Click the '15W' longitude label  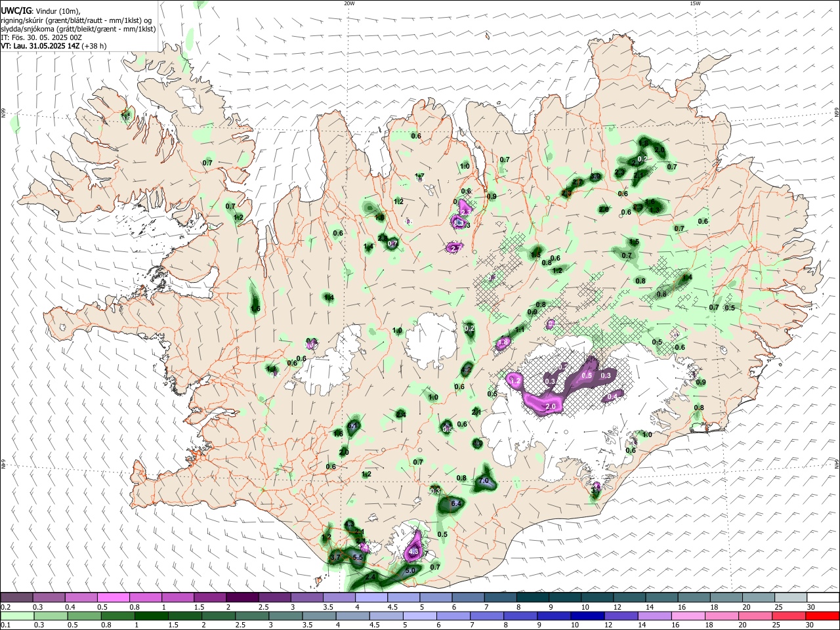point(694,3)
